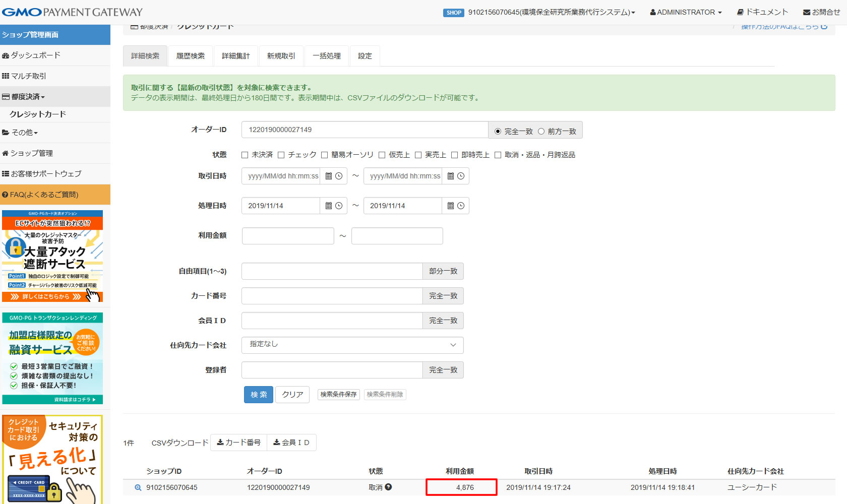Open clock icon for 処理日時 end date

pyautogui.click(x=461, y=206)
